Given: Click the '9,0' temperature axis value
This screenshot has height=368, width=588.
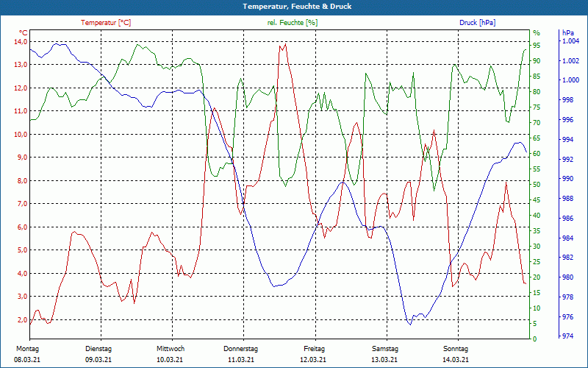Looking at the screenshot, I should tap(22, 158).
